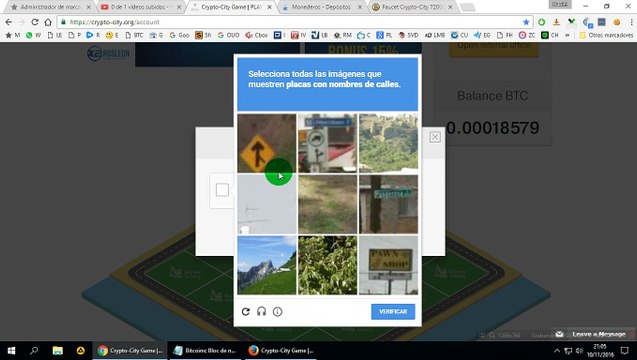The height and width of the screenshot is (360, 637).
Task: Select the rocky green hillside image
Action: [x=388, y=143]
